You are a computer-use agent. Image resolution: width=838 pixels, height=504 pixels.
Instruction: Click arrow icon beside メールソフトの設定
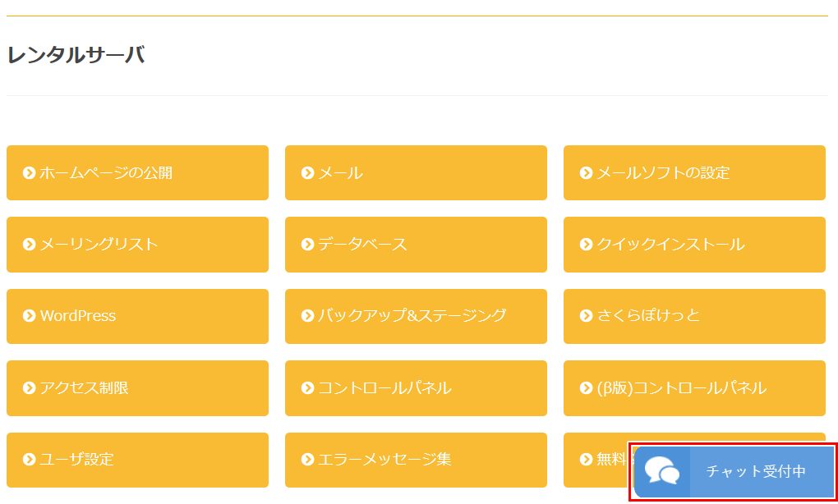586,173
